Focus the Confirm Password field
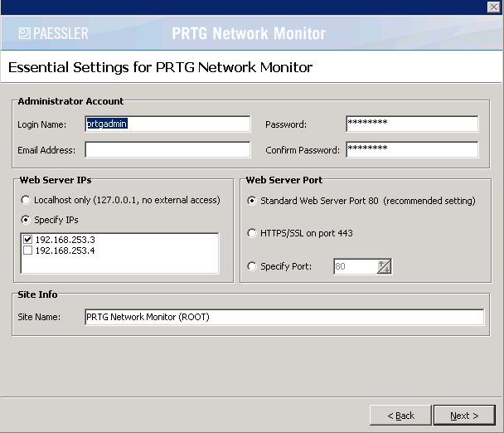Image resolution: width=504 pixels, height=433 pixels. tap(412, 149)
